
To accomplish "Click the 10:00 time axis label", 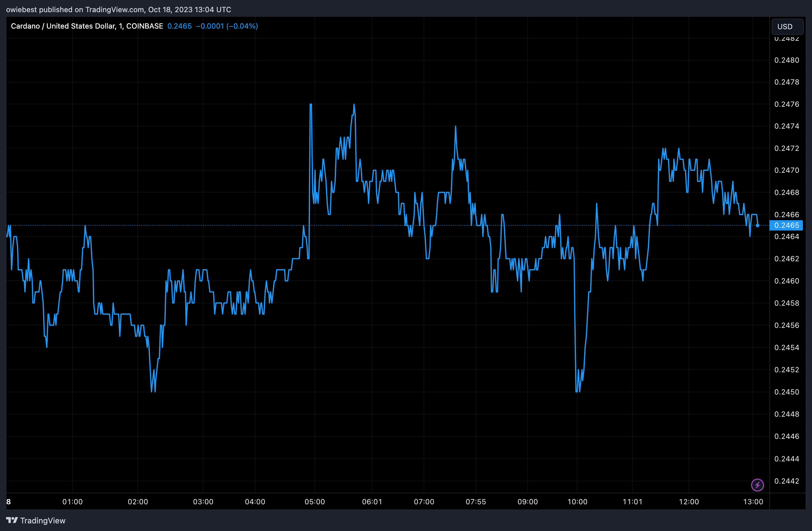I will [x=577, y=501].
